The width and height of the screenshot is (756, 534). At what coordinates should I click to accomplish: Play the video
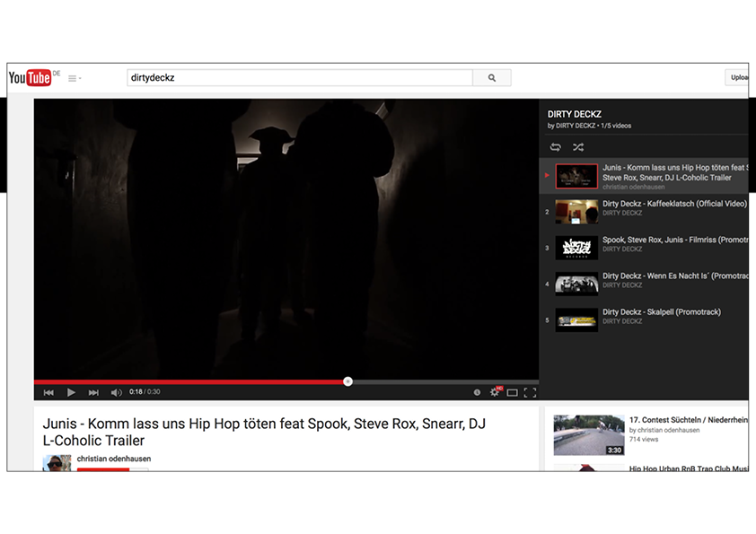click(71, 392)
